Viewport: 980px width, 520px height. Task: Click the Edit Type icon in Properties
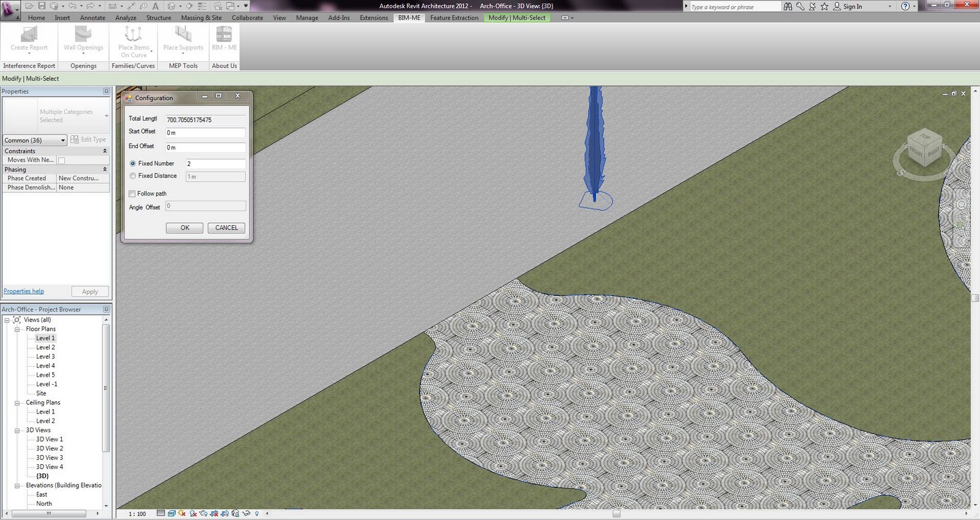[74, 140]
